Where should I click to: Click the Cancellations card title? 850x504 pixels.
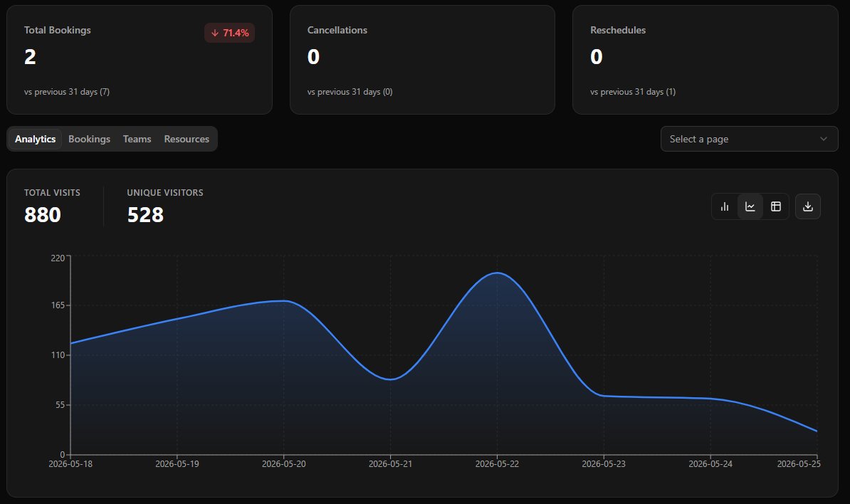click(x=337, y=31)
